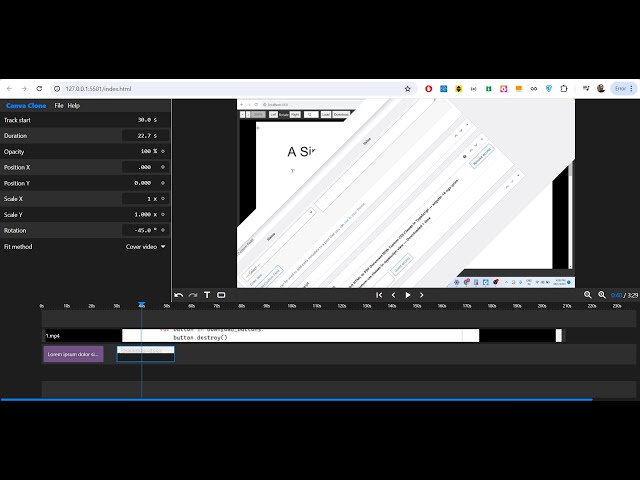Step forward one frame with right chevron
The height and width of the screenshot is (480, 640).
point(421,295)
